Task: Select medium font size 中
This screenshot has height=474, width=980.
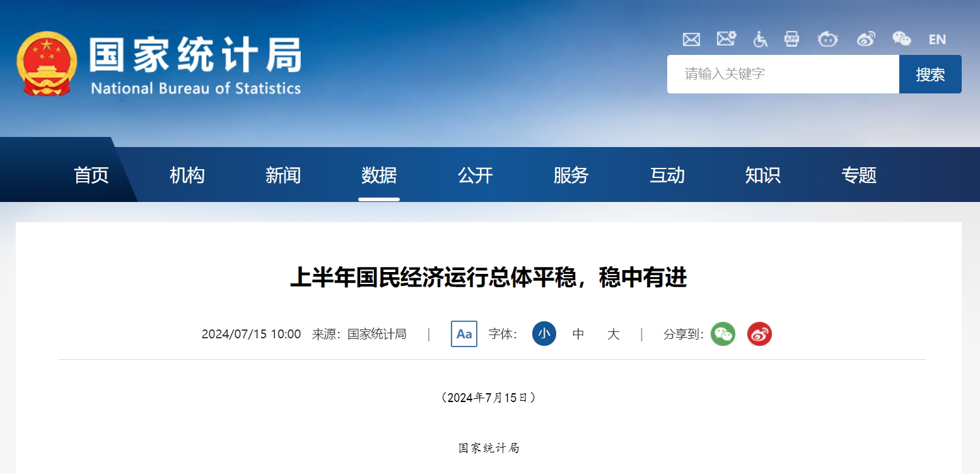Action: 578,334
